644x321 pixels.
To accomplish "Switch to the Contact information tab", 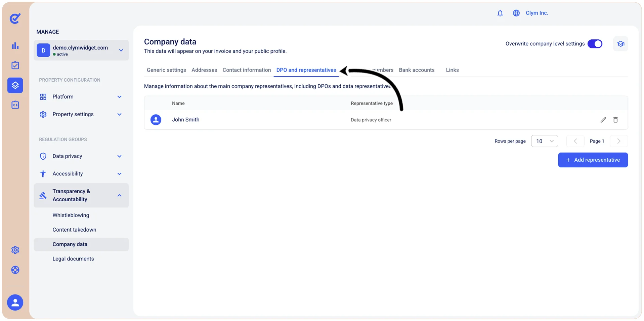I will (x=247, y=70).
